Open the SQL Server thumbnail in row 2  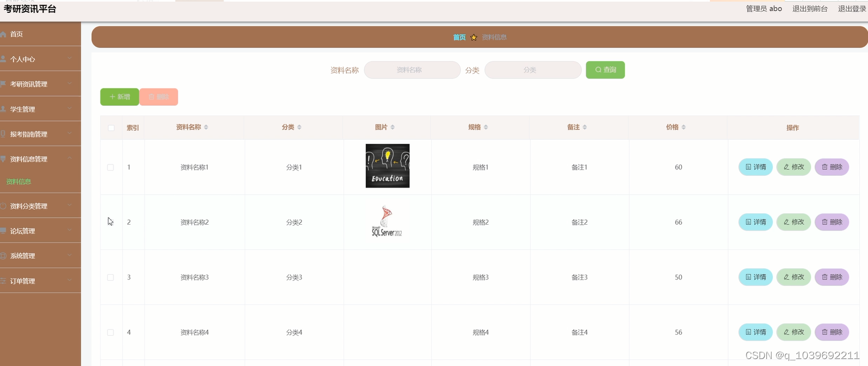[387, 221]
